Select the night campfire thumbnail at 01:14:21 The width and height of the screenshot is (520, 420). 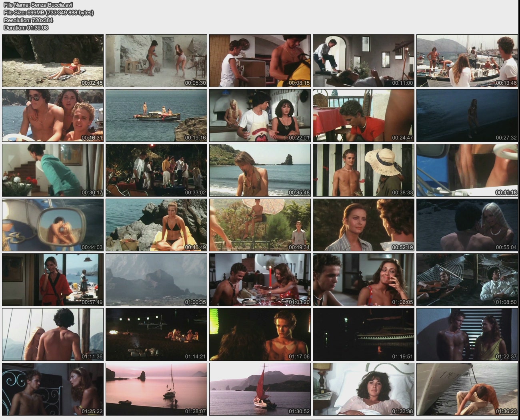(x=156, y=334)
